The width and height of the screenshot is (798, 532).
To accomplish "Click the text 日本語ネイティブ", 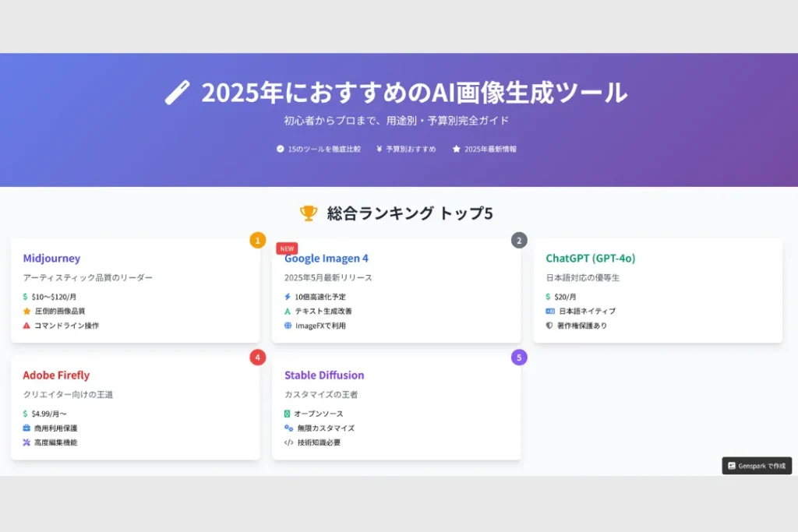I will pos(588,311).
